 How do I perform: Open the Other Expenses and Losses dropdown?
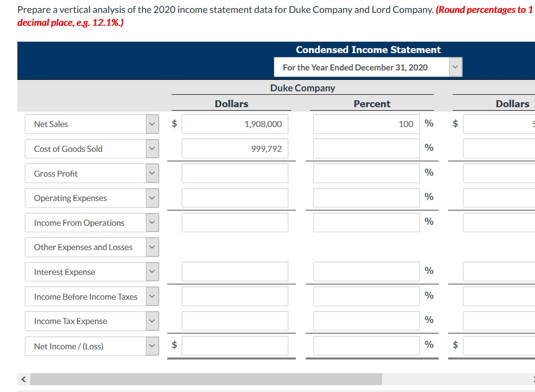[x=152, y=247]
